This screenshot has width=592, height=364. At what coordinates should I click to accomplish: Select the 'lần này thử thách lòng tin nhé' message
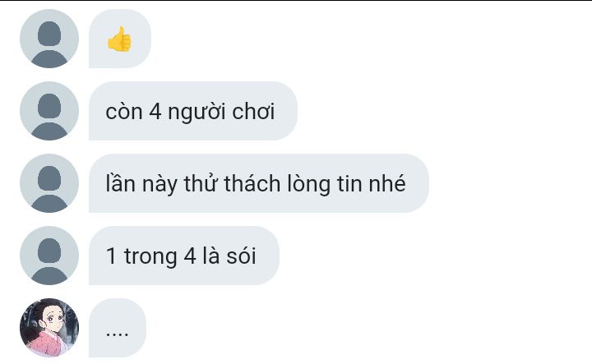[x=259, y=183]
